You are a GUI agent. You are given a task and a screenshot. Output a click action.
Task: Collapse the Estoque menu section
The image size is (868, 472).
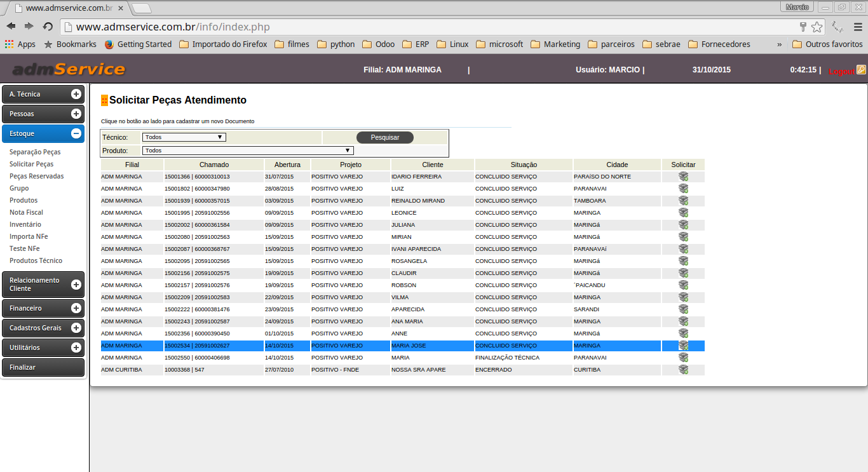(x=76, y=133)
